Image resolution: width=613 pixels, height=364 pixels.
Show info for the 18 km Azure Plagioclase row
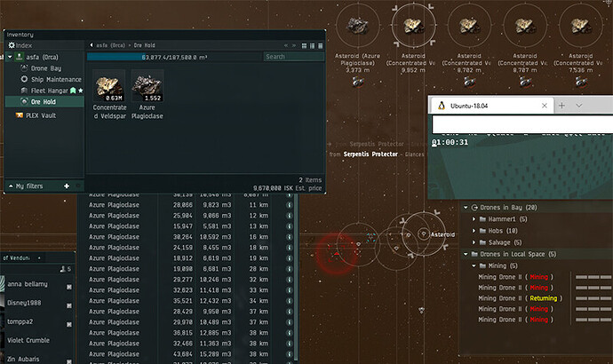coord(290,248)
